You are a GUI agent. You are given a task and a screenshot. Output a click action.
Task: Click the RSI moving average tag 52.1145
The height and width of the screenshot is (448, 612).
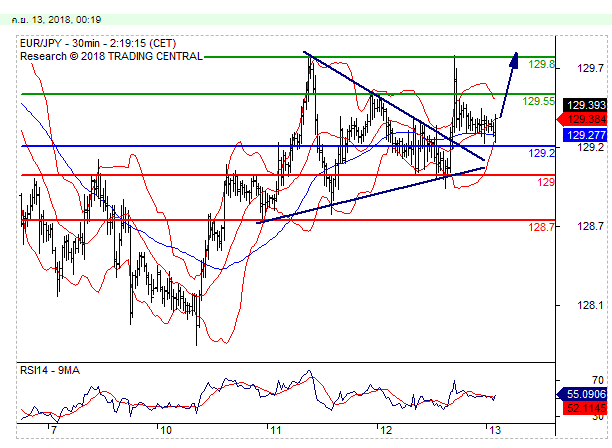coord(585,409)
